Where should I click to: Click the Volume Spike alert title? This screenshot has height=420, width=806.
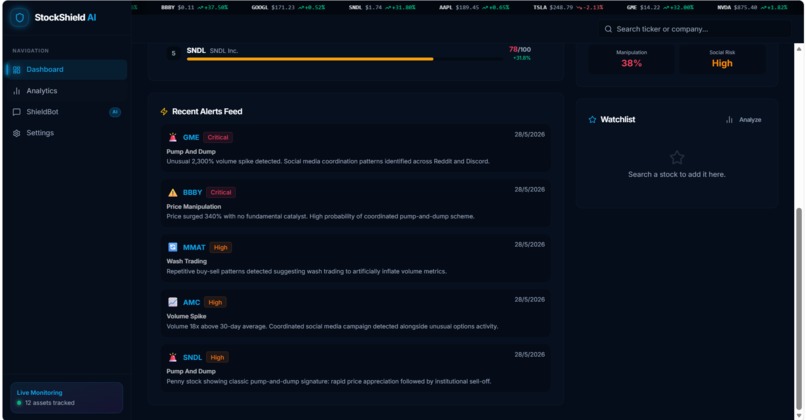[186, 317]
